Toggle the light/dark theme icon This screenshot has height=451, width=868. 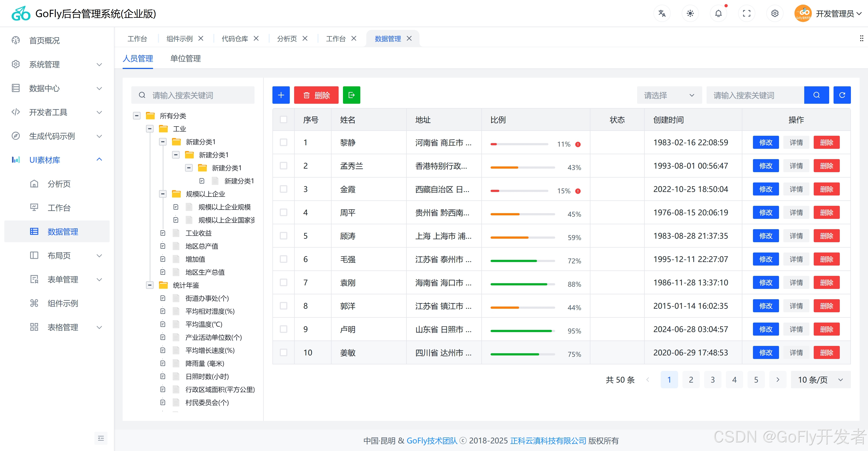[690, 14]
